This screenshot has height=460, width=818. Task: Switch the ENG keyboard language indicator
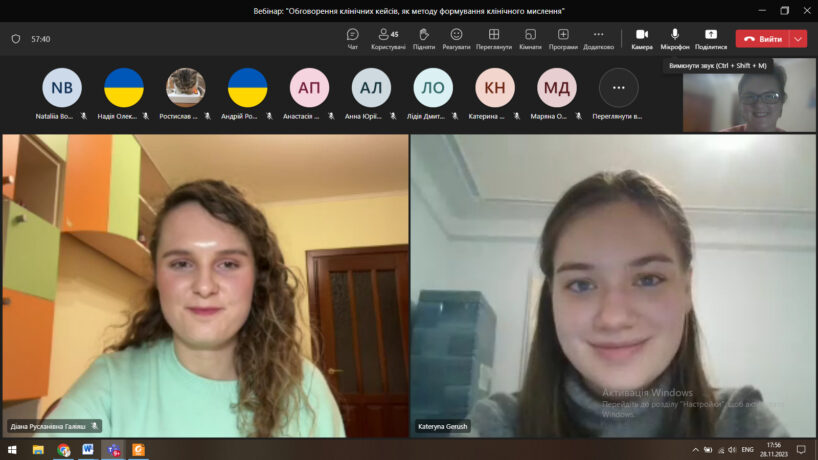[x=746, y=450]
